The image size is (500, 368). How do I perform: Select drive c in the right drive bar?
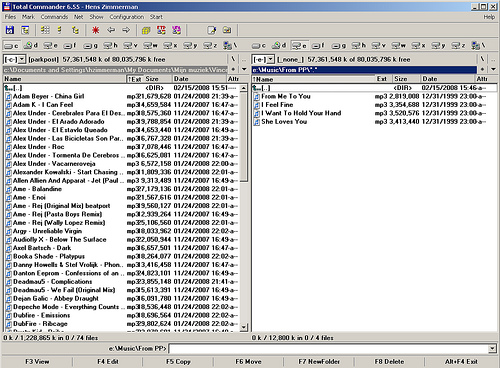(259, 45)
